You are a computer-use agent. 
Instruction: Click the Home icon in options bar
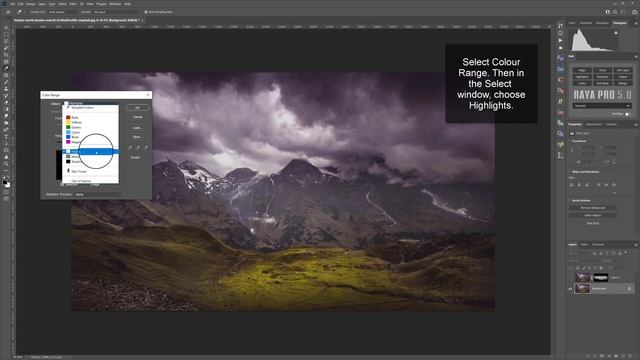(x=8, y=12)
